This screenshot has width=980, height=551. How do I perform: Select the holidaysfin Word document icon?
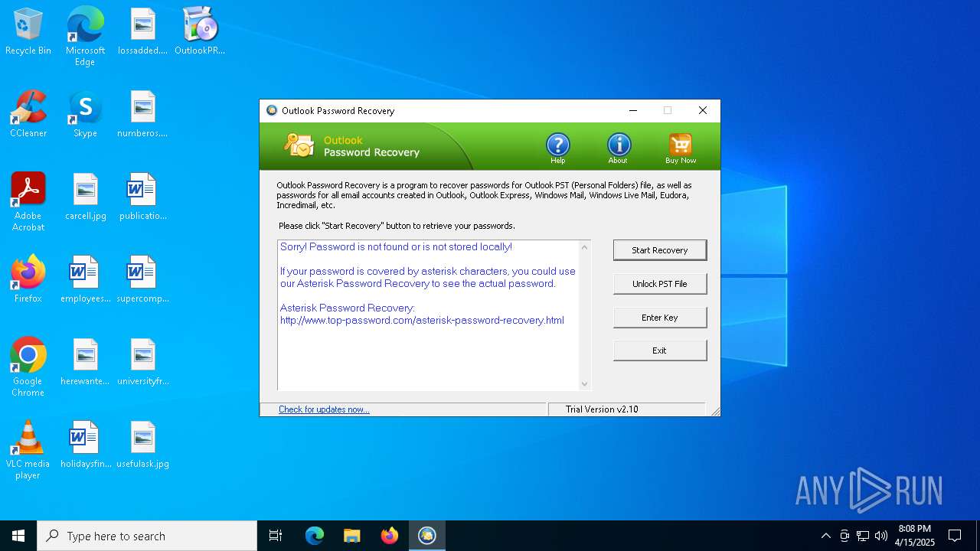pyautogui.click(x=85, y=445)
